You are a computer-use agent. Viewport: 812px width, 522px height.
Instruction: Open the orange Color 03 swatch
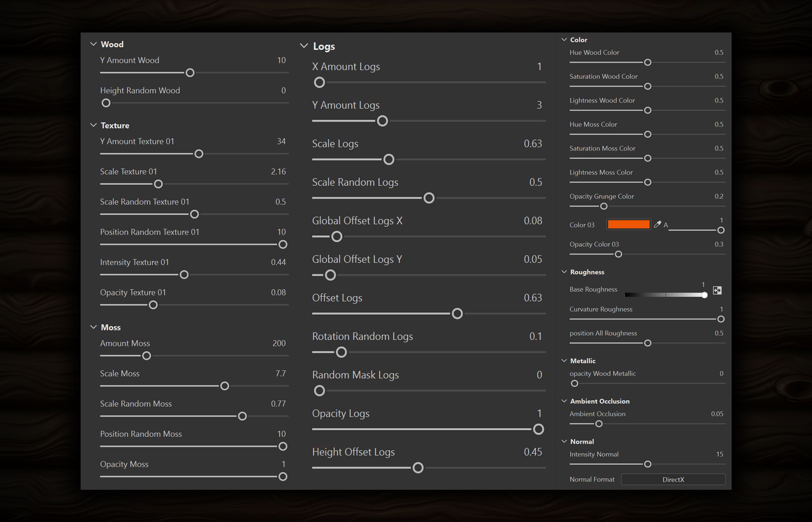628,224
